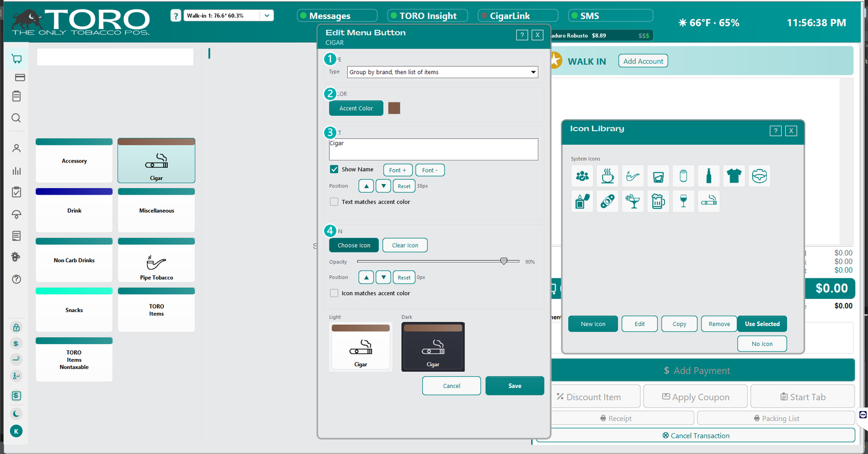868x454 pixels.
Task: Enable Icon matches accent color
Action: pyautogui.click(x=334, y=293)
